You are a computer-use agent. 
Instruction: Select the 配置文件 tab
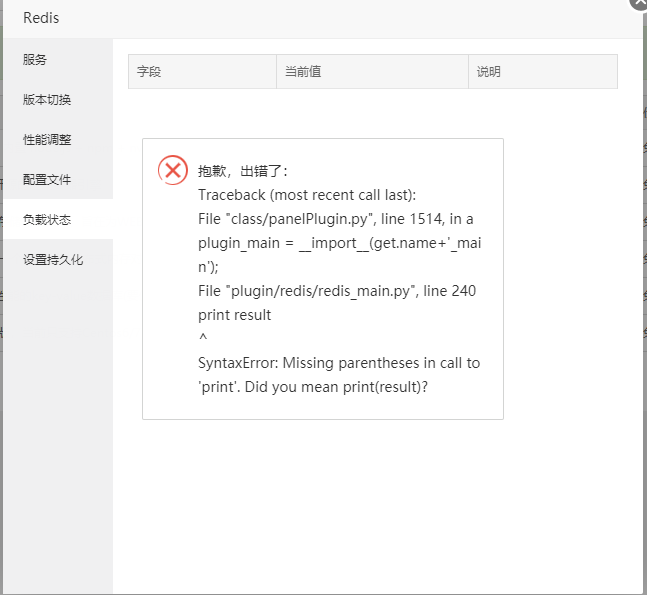[x=58, y=180]
